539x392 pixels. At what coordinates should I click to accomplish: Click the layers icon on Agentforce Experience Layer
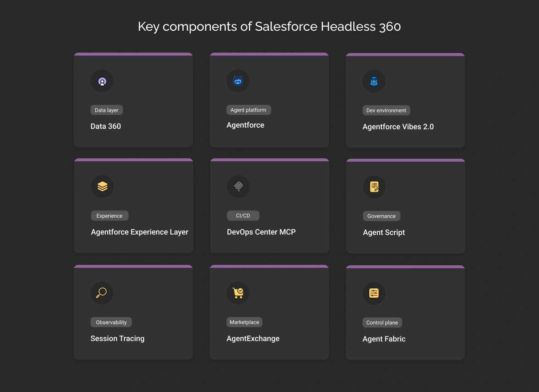(x=102, y=187)
